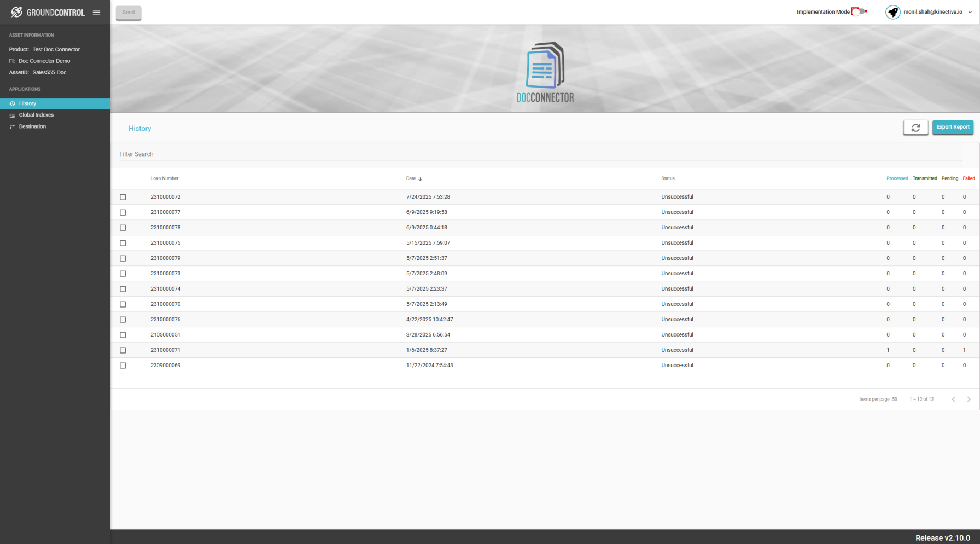Click loan number 2309000069

pos(166,366)
